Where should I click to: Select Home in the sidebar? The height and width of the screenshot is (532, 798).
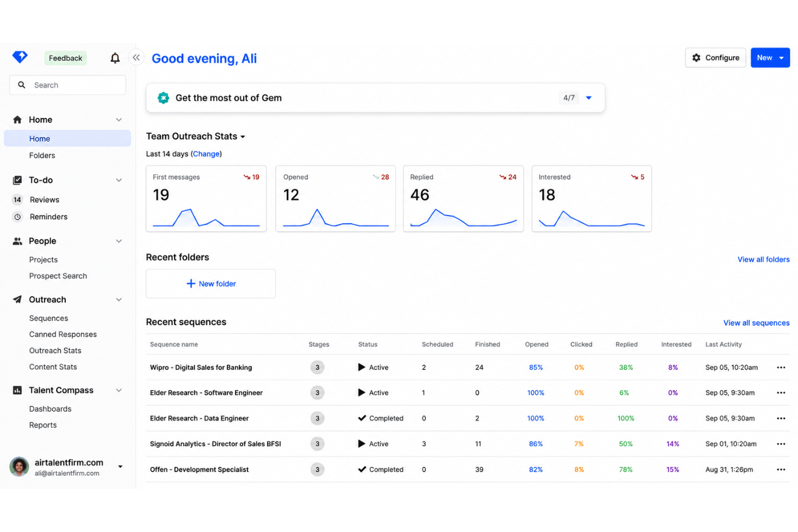(67, 139)
